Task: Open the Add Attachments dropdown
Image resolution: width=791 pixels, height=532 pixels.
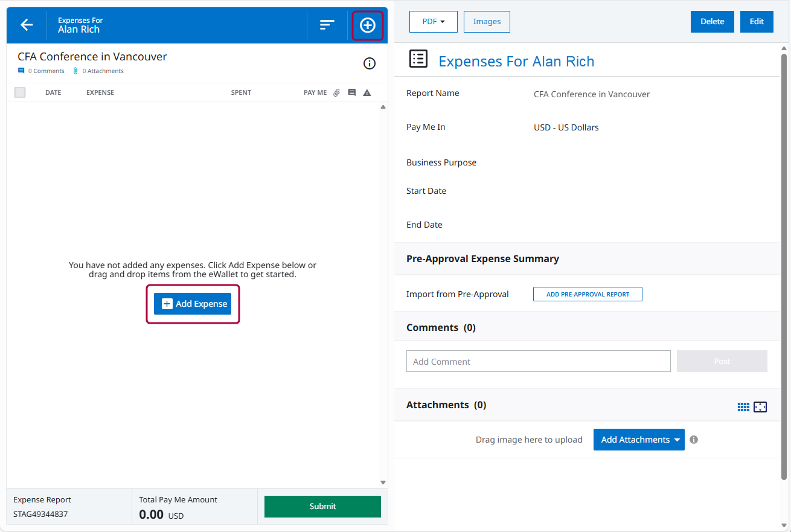Action: click(639, 440)
